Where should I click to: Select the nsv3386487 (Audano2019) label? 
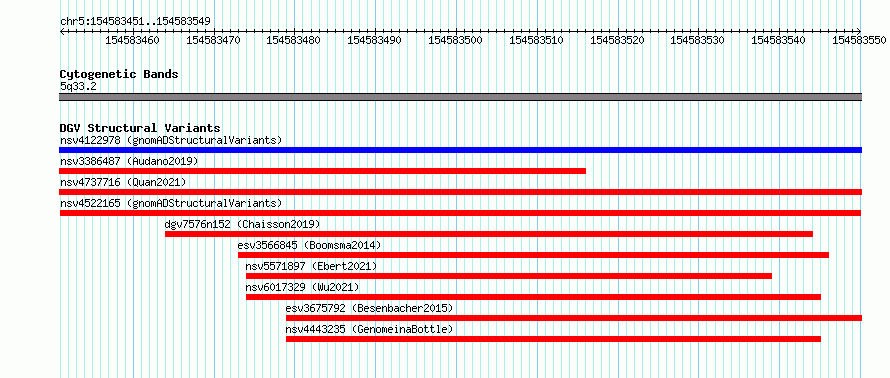[129, 161]
